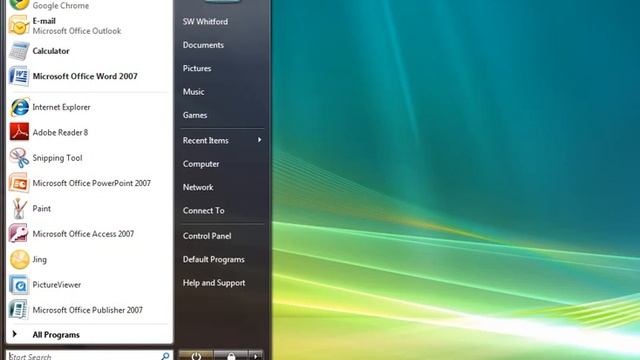Expand All Programs arrow

tap(14, 334)
